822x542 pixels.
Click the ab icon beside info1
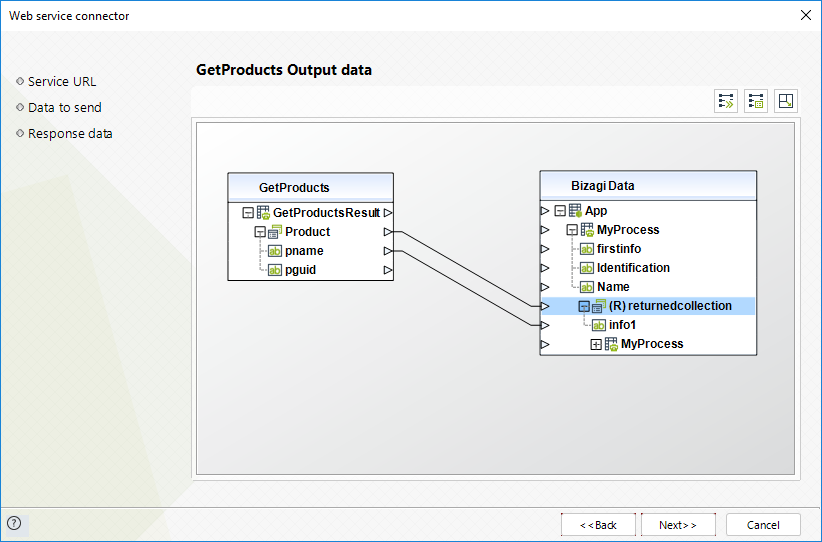(599, 325)
